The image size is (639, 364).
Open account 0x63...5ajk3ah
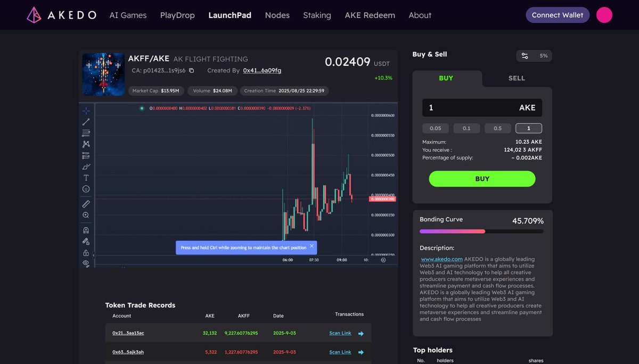point(128,352)
